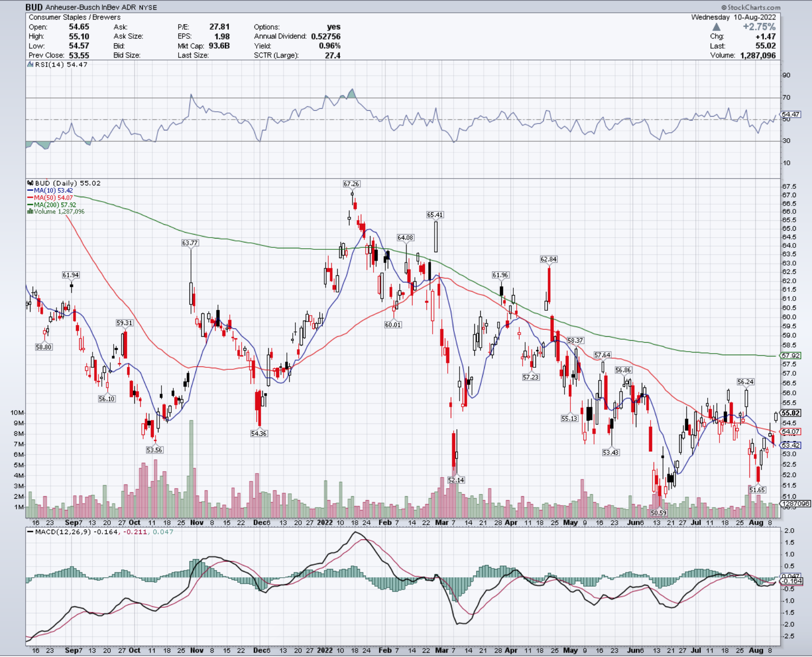The image size is (812, 657).
Task: Click the Low value 54.57
Action: [x=79, y=46]
